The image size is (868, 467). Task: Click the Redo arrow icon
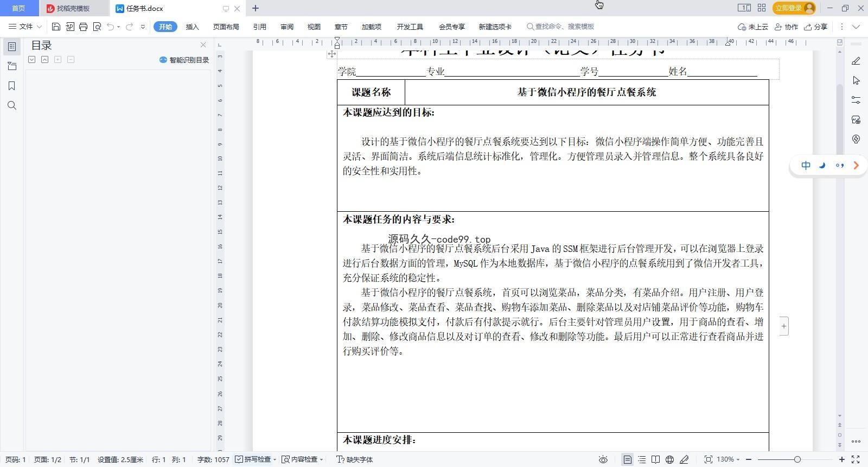(x=129, y=27)
